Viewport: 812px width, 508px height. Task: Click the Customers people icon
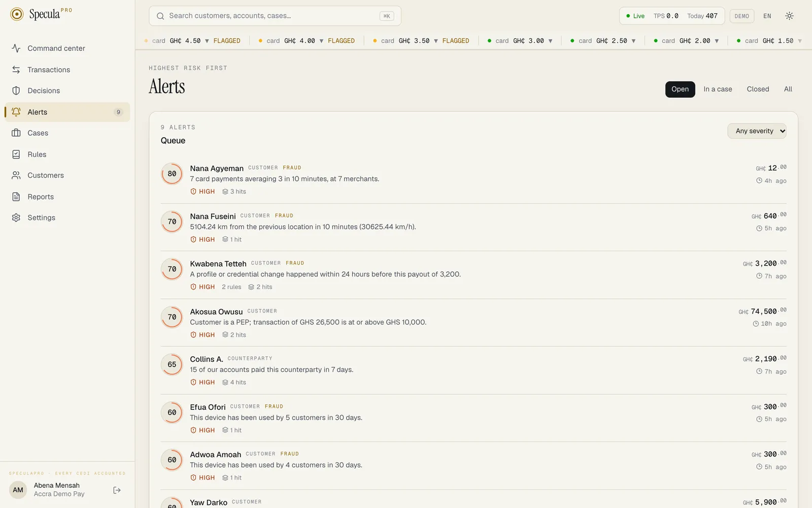16,175
